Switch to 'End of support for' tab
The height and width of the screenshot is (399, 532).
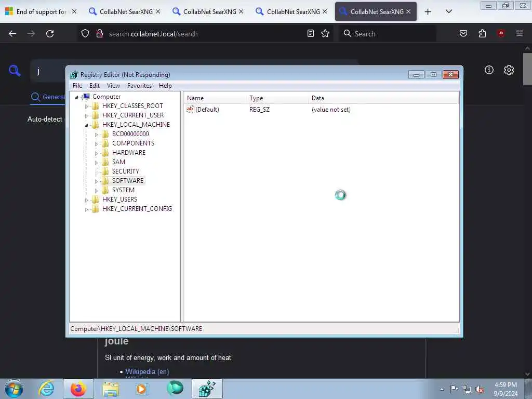(x=42, y=11)
